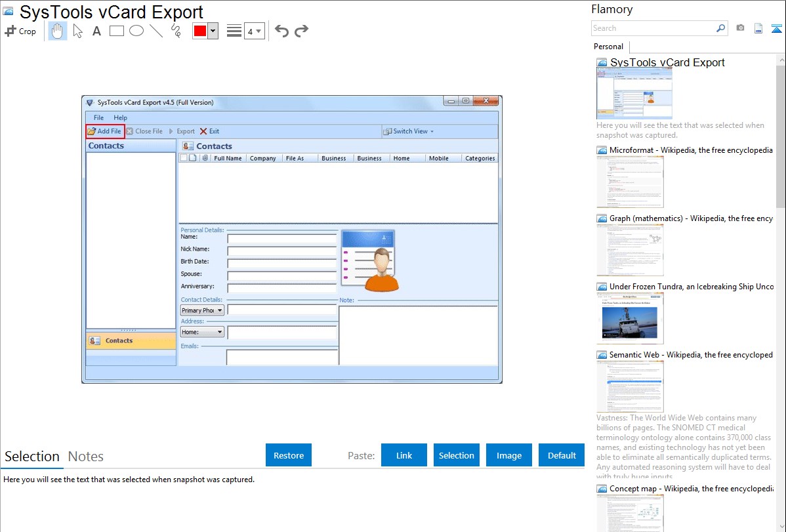Click Add File in SysTools toolbar

tap(105, 131)
